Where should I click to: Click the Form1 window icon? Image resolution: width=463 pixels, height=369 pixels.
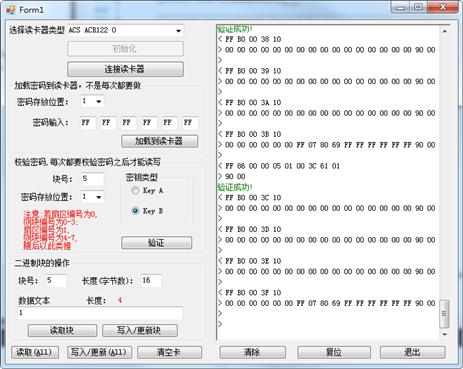(x=10, y=10)
